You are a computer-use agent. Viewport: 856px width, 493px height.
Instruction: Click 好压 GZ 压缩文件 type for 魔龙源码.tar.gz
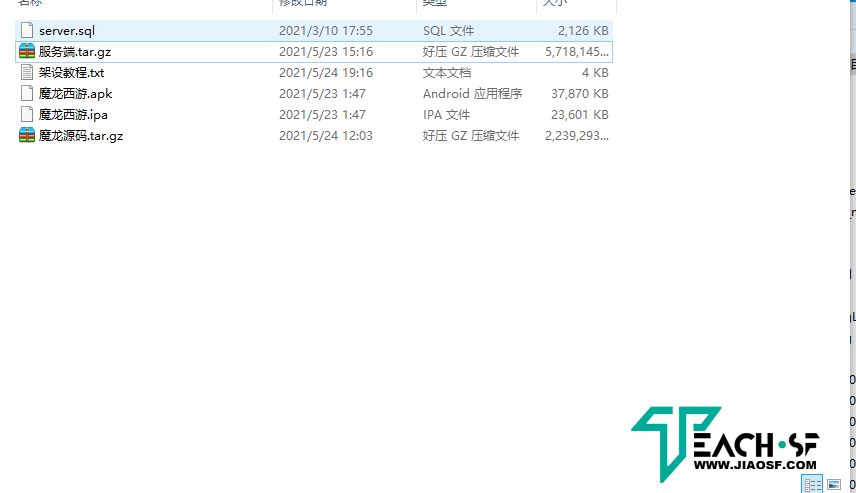tap(471, 135)
